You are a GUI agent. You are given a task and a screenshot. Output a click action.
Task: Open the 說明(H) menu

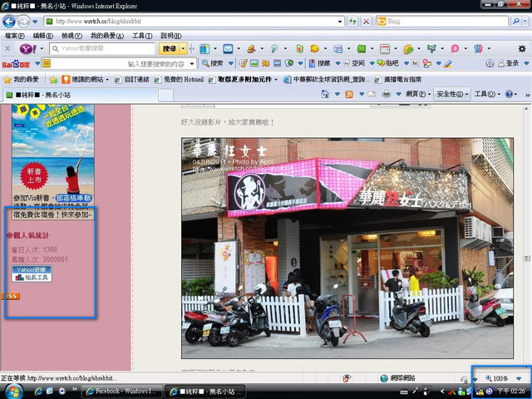point(171,36)
